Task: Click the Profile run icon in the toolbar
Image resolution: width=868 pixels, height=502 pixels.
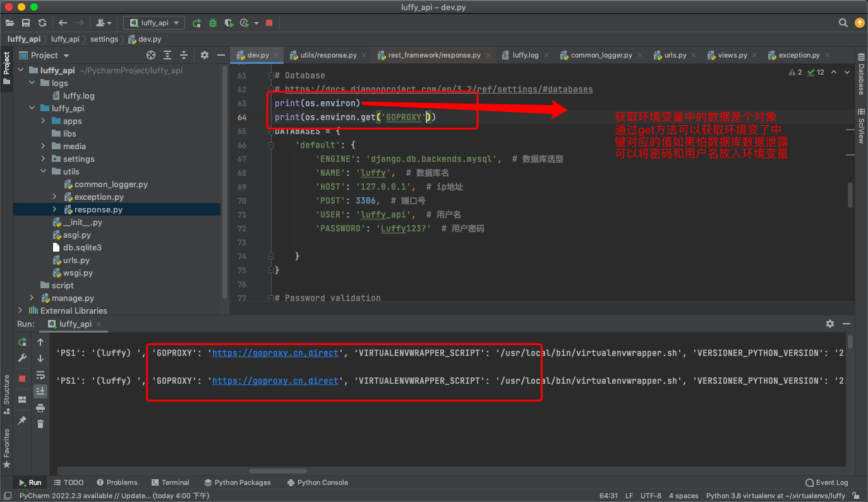Action: point(245,23)
